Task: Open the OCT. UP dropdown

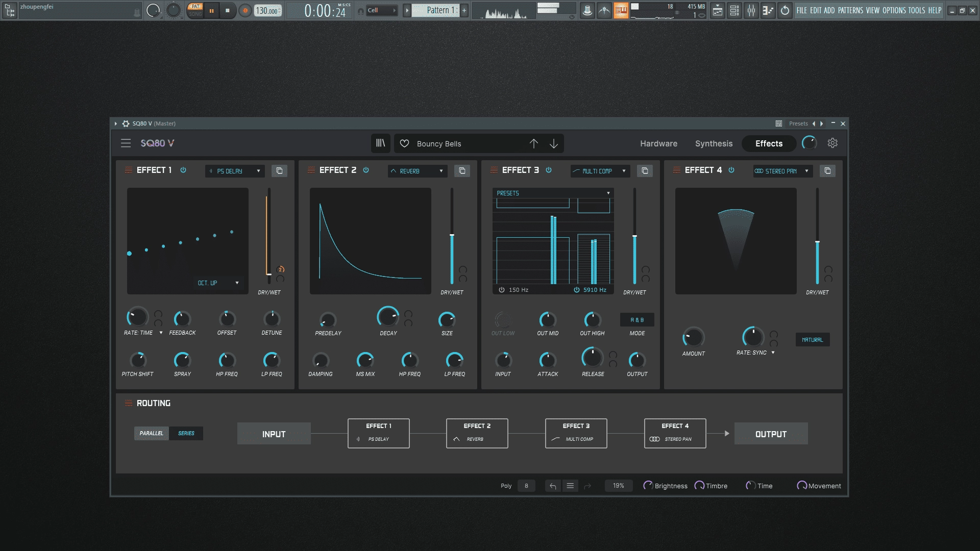Action: click(218, 283)
